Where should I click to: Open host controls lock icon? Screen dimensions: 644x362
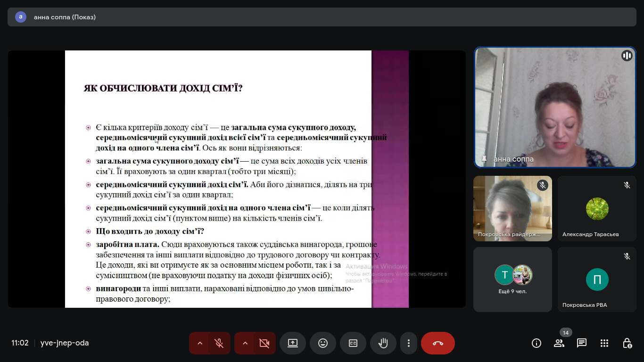(627, 343)
